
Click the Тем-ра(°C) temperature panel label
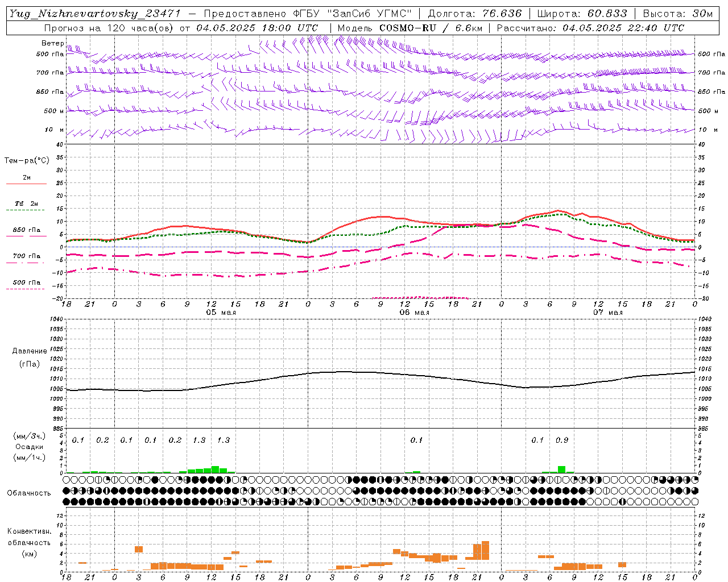pos(27,161)
